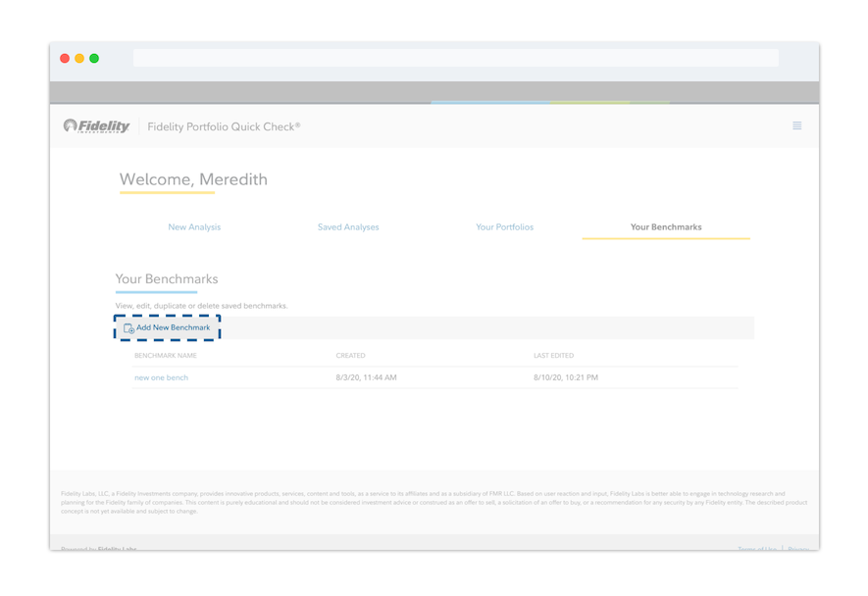This screenshot has height=596, width=868.
Task: Sort by the Last Edited column header
Action: click(553, 356)
